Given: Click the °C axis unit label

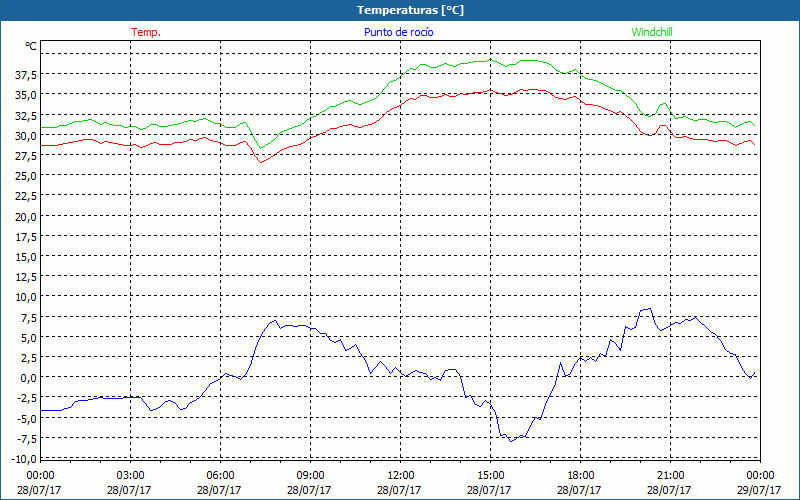Looking at the screenshot, I should click(x=31, y=46).
